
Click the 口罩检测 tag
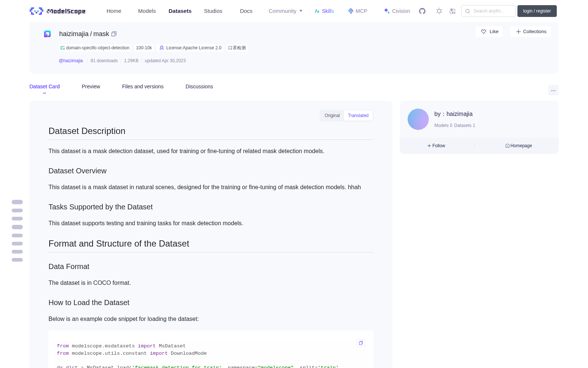click(237, 48)
